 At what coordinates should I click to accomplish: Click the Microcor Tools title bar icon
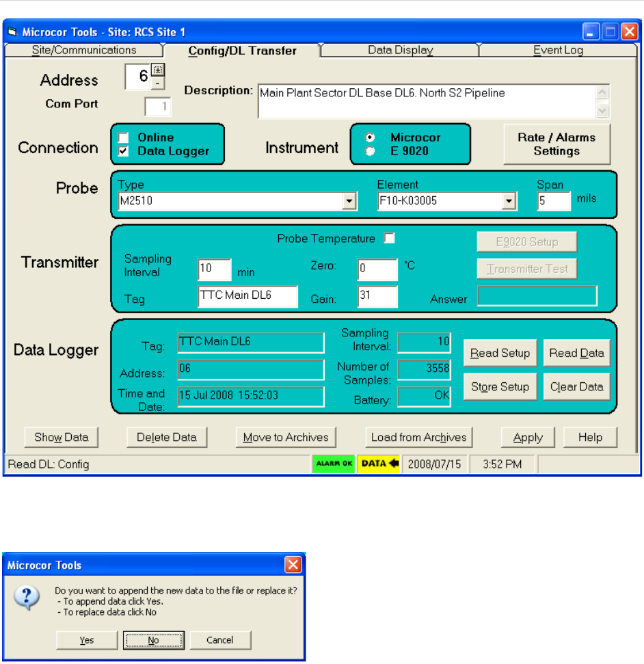pyautogui.click(x=12, y=31)
